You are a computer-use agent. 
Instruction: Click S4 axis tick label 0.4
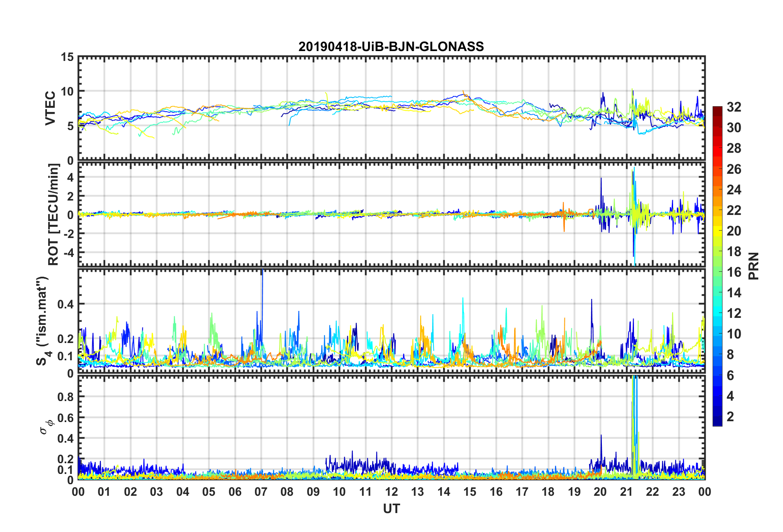coord(65,304)
